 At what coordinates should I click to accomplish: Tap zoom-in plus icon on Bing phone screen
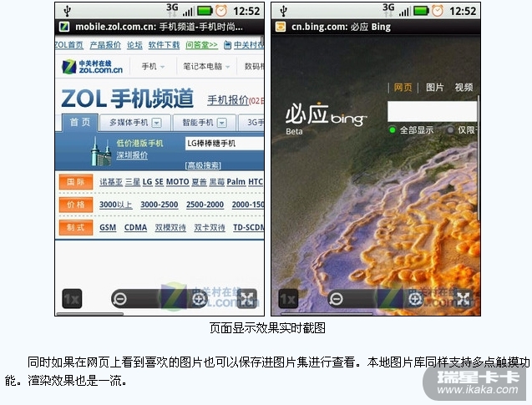415,299
